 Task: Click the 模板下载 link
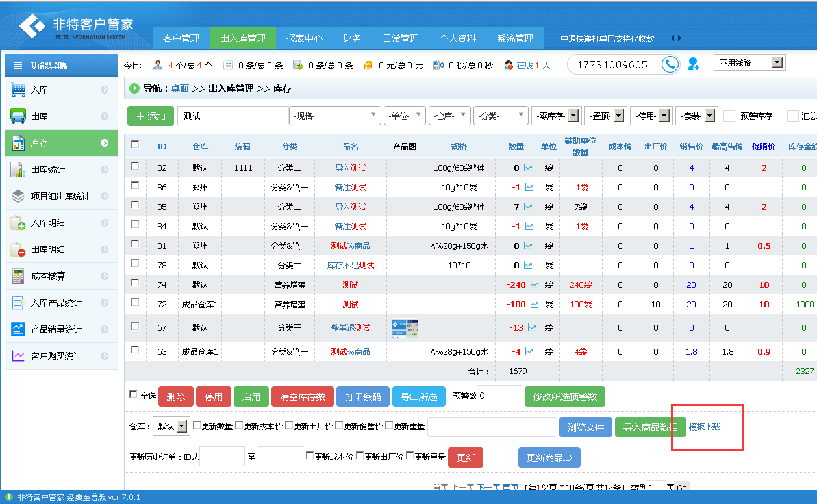[704, 427]
